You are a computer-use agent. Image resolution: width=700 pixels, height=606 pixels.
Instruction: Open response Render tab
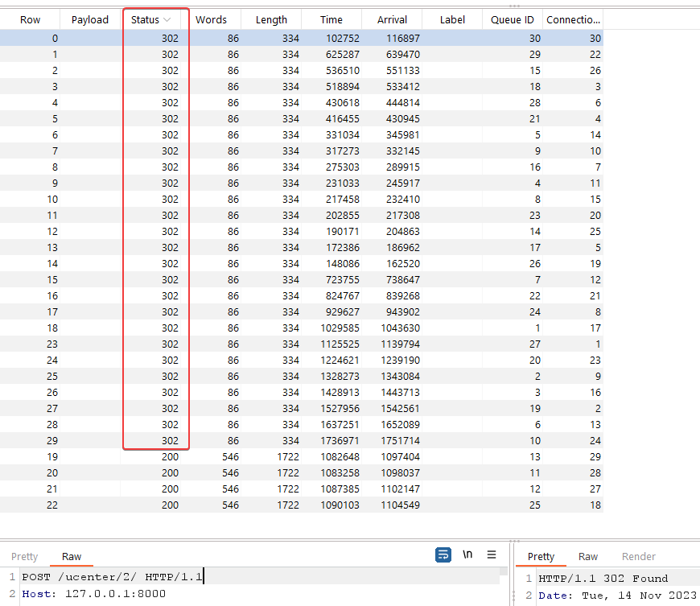638,556
